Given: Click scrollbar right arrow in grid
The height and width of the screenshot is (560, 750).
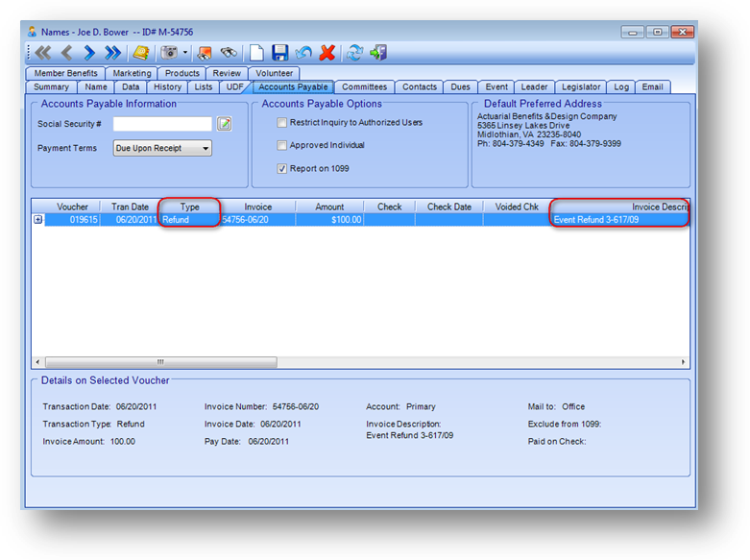Looking at the screenshot, I should pos(683,362).
